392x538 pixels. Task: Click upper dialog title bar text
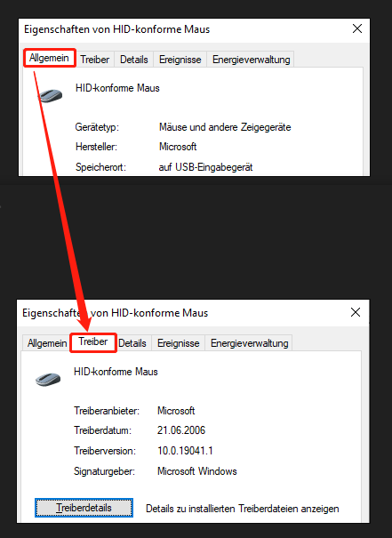[x=117, y=29]
